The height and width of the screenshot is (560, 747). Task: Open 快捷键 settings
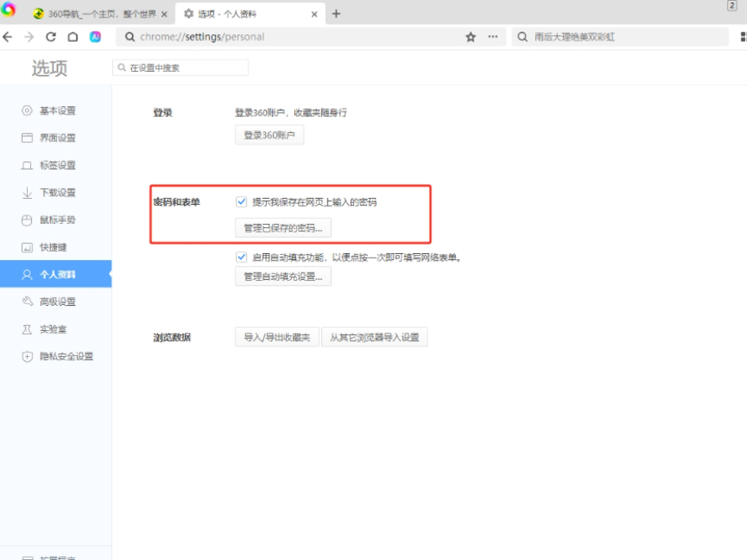coord(56,247)
